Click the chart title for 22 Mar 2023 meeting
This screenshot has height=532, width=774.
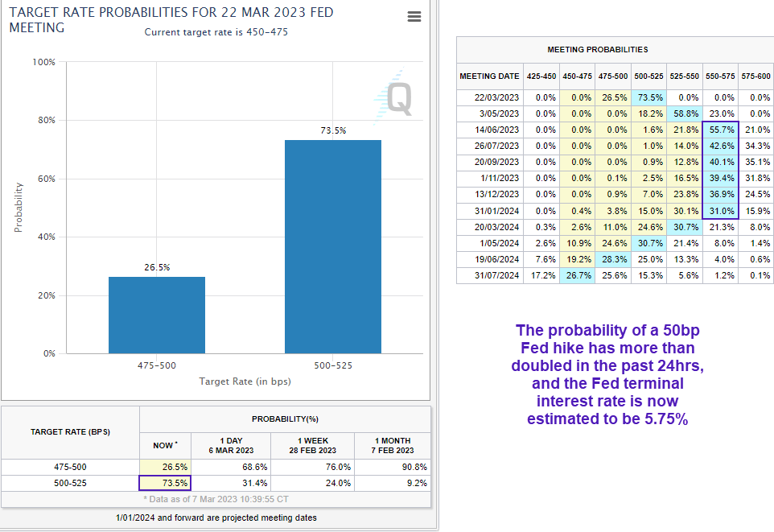pyautogui.click(x=171, y=20)
